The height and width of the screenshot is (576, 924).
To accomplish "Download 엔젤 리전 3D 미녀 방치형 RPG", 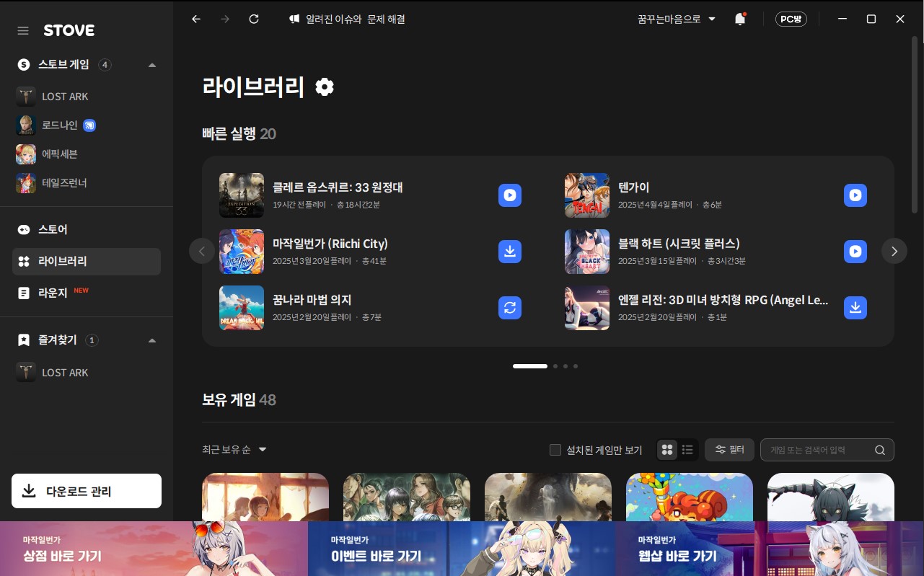I will (x=855, y=308).
